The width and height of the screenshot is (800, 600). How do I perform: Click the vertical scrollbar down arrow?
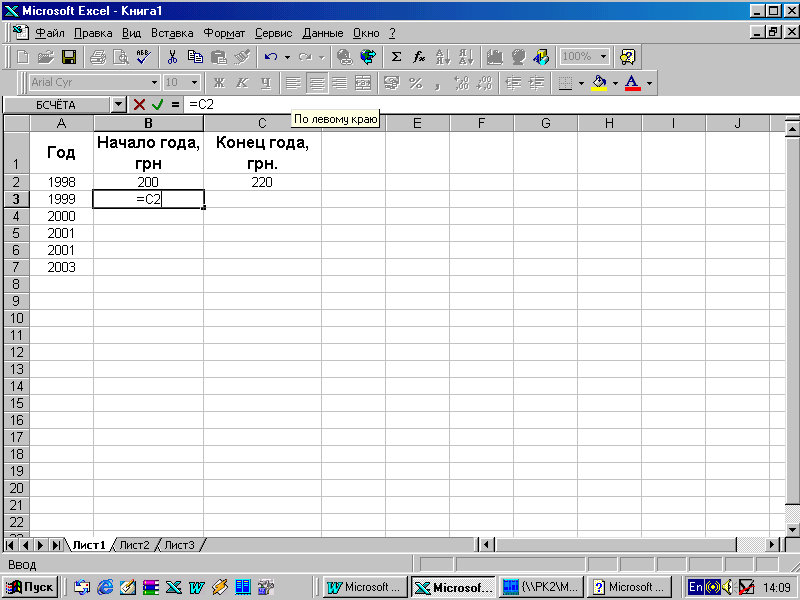[792, 530]
